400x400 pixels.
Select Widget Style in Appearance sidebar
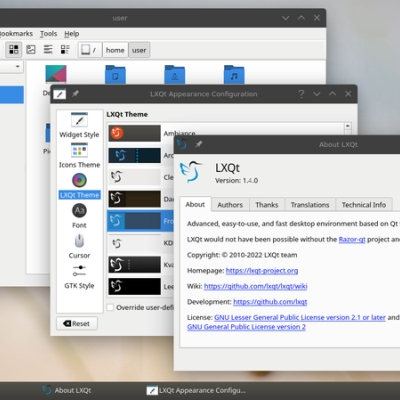tap(79, 125)
